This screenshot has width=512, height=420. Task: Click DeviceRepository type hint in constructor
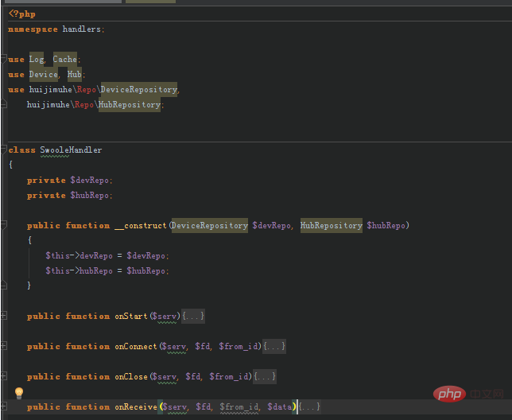[x=210, y=226]
